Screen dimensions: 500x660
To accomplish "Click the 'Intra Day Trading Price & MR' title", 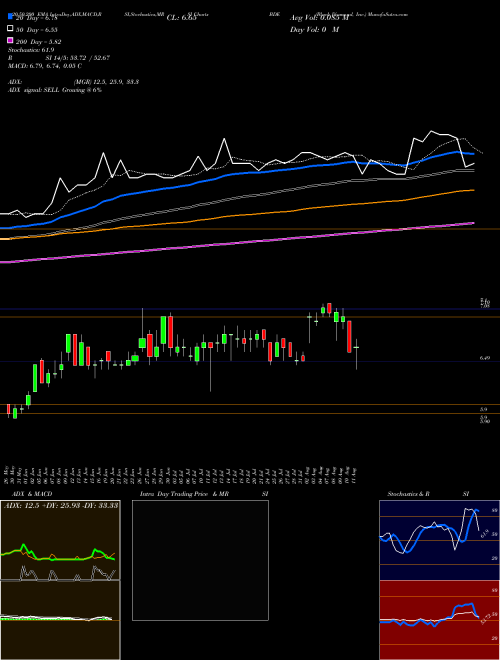I will point(184,494).
